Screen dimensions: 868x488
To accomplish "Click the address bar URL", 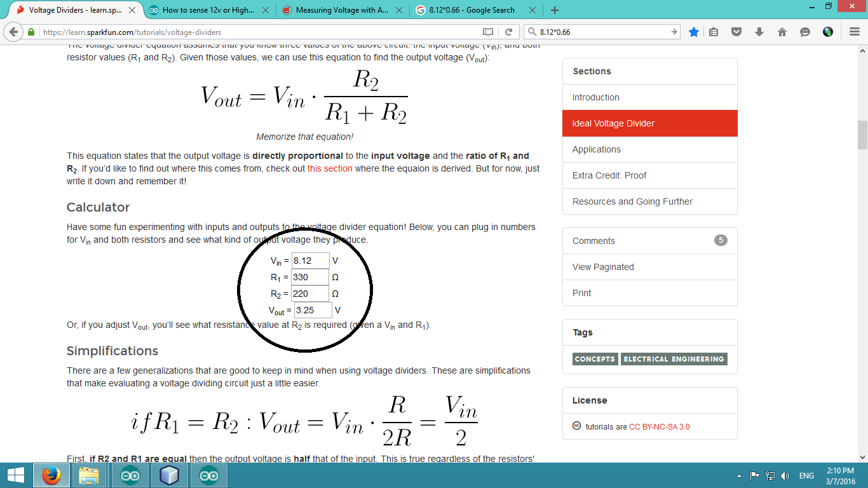I will (x=254, y=32).
